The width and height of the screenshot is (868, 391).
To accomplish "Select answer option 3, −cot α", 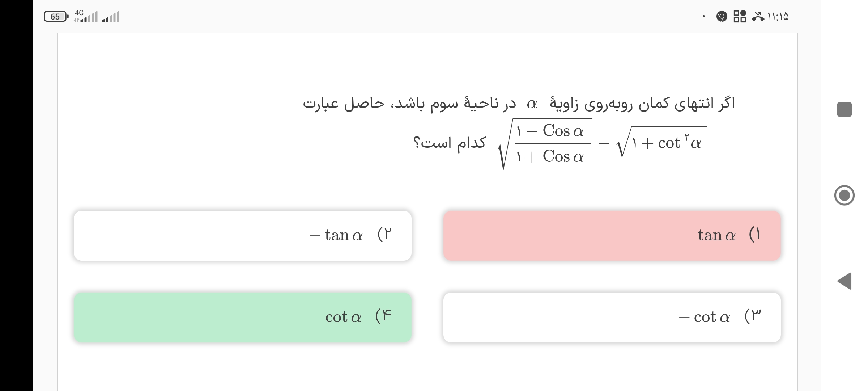I will coord(612,318).
